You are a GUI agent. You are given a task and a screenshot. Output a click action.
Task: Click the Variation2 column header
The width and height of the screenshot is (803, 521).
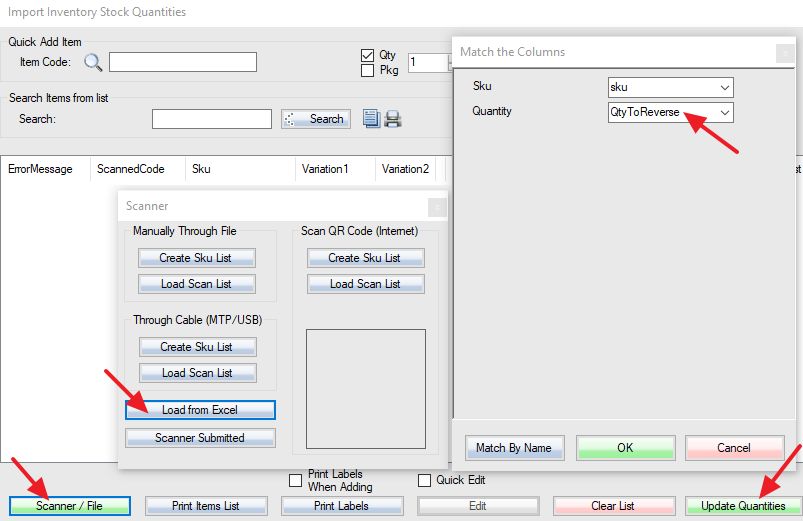point(406,169)
